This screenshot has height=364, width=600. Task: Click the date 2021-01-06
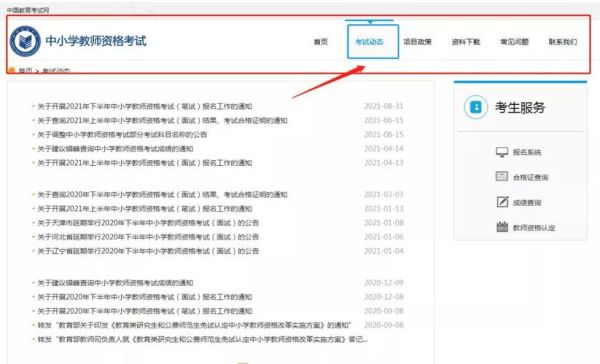tap(384, 237)
